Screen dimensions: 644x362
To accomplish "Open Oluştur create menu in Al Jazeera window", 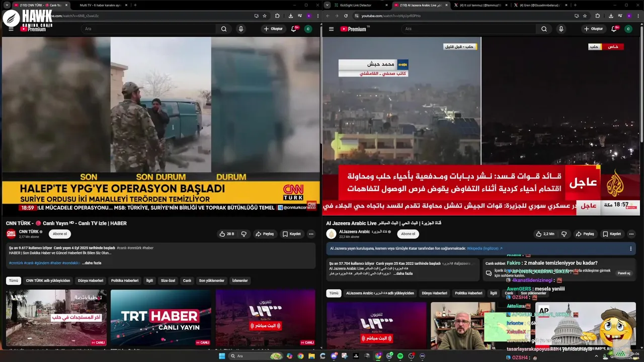I will tap(593, 29).
